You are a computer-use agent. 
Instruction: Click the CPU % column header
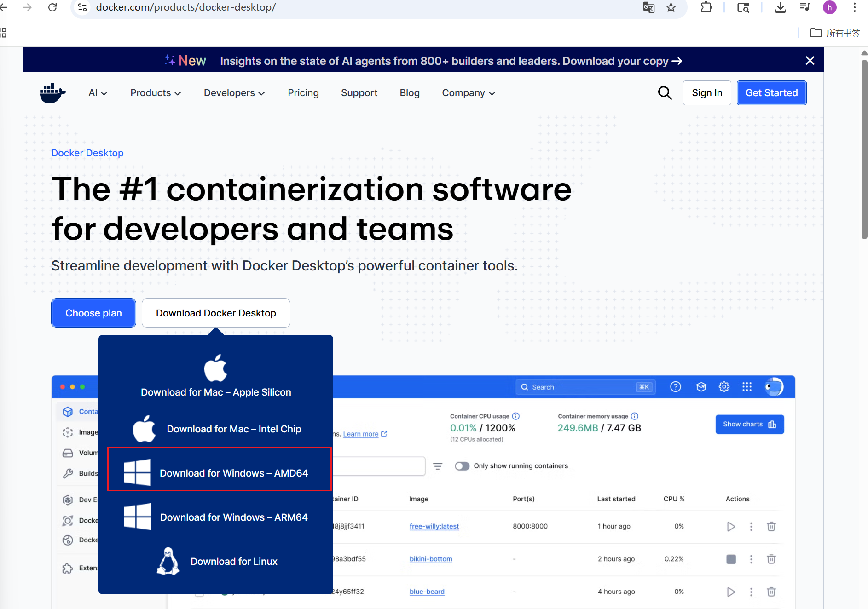pos(674,499)
